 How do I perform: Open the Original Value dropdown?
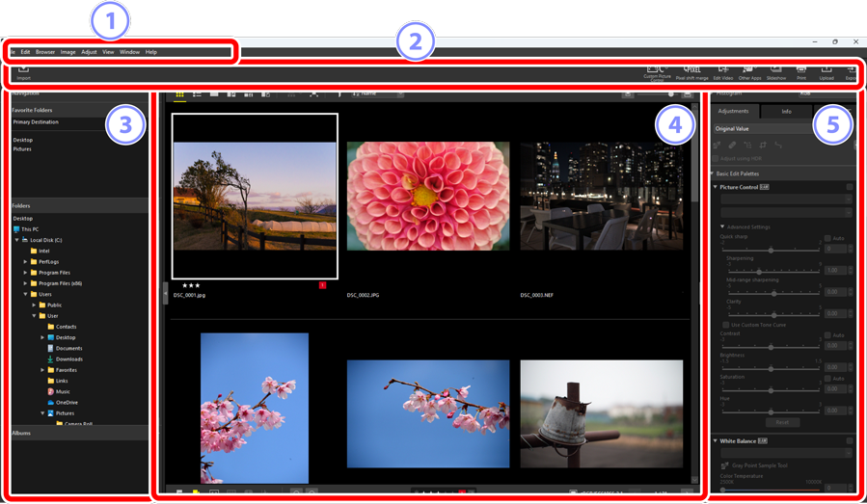(x=781, y=128)
